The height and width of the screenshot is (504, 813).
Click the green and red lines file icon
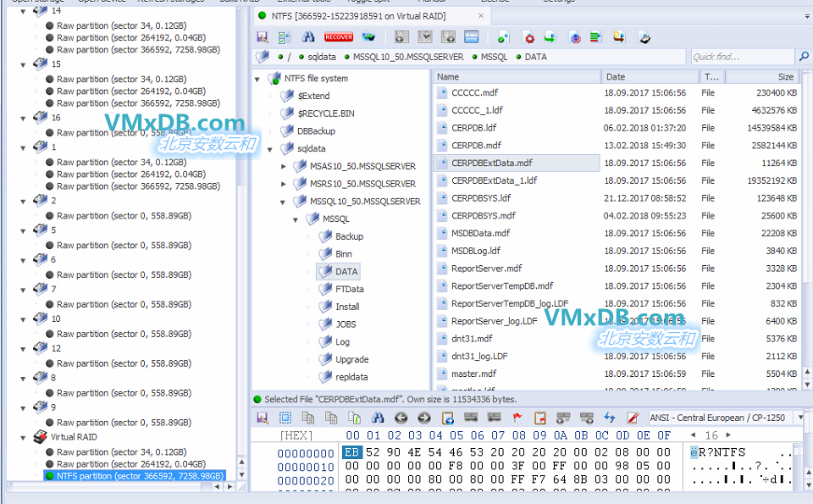[595, 37]
